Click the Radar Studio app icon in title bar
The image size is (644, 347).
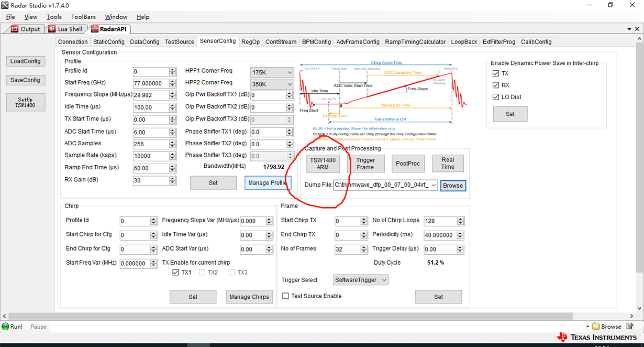[x=5, y=5]
